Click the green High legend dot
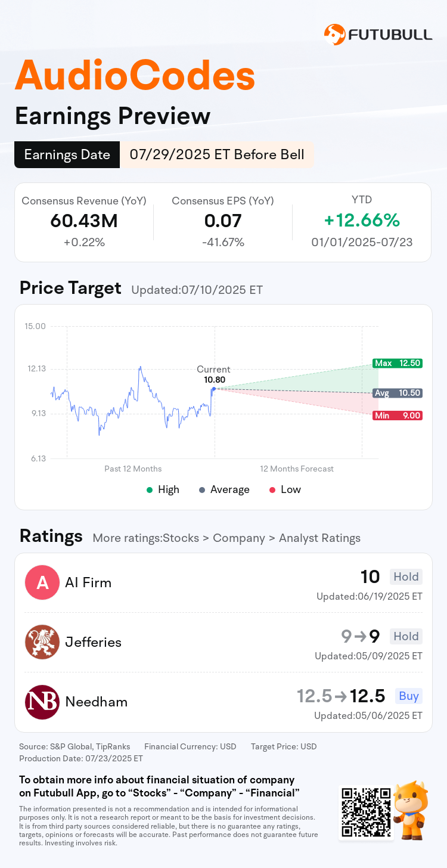 coord(150,489)
